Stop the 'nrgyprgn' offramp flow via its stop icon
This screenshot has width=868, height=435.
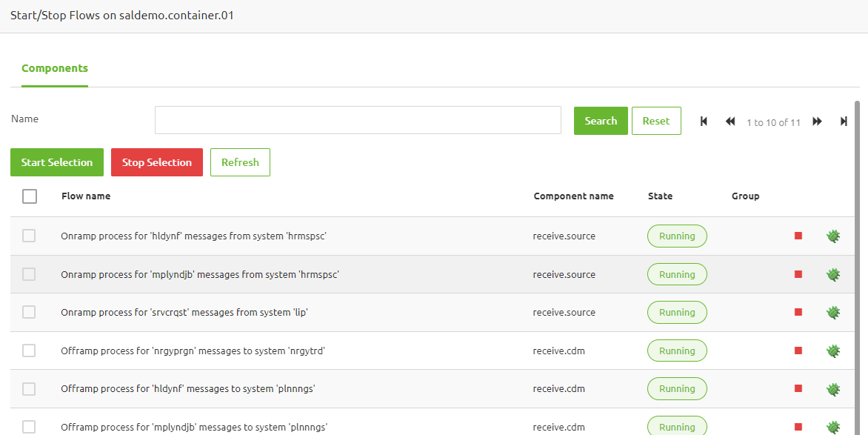(x=798, y=350)
